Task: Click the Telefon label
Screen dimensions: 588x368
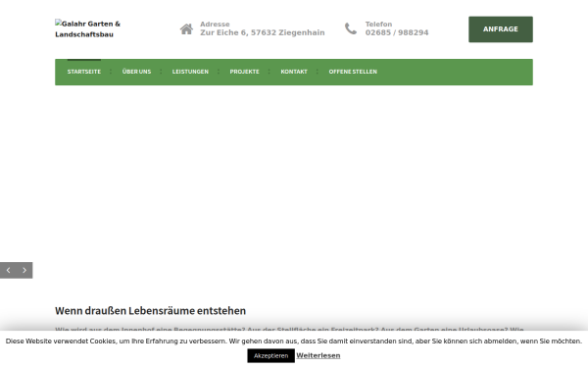Action: [378, 24]
